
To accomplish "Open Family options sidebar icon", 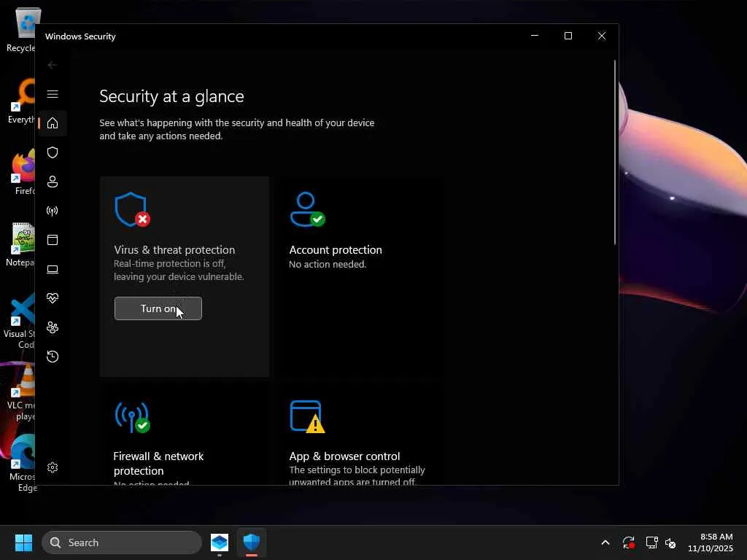I will tap(53, 327).
